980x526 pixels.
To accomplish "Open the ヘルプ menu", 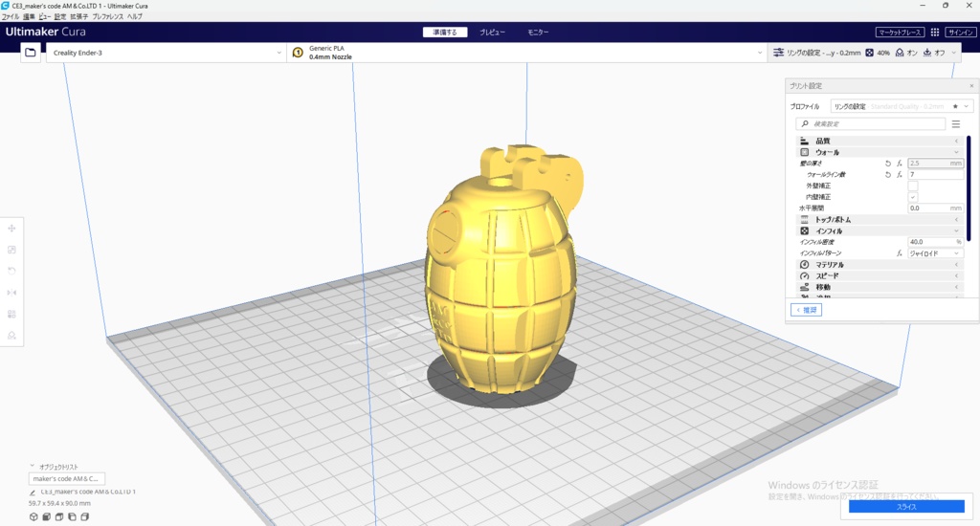I will point(134,17).
